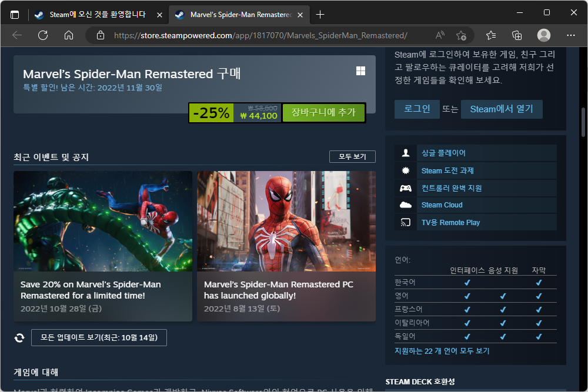Open the '컨트롤러 완벽 지원' link

tap(452, 188)
